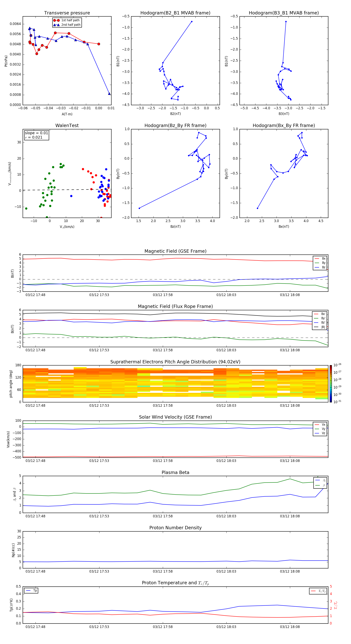The width and height of the screenshot is (351, 644).
Task: Click the "WalenTest" plot title
Action: [67, 125]
